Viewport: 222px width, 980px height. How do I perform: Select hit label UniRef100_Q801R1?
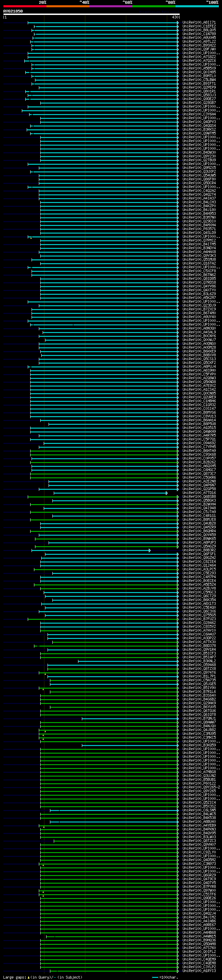[199, 91]
